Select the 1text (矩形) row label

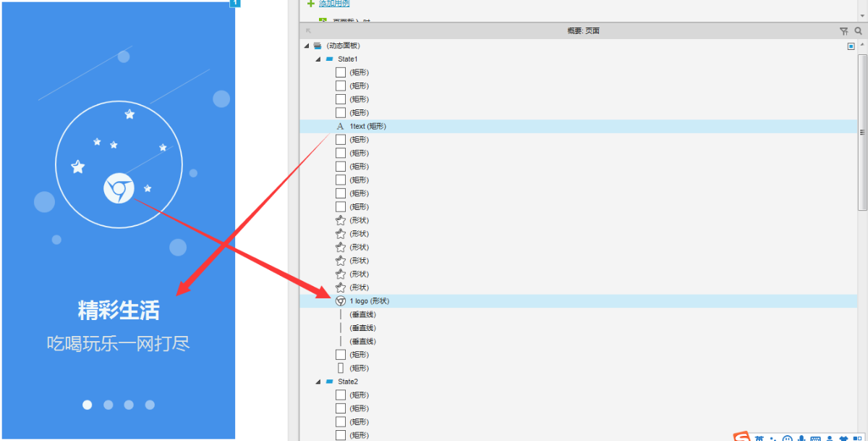tap(367, 126)
